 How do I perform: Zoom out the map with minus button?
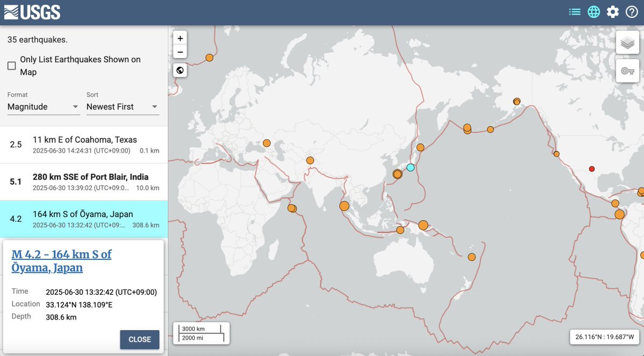[x=180, y=52]
